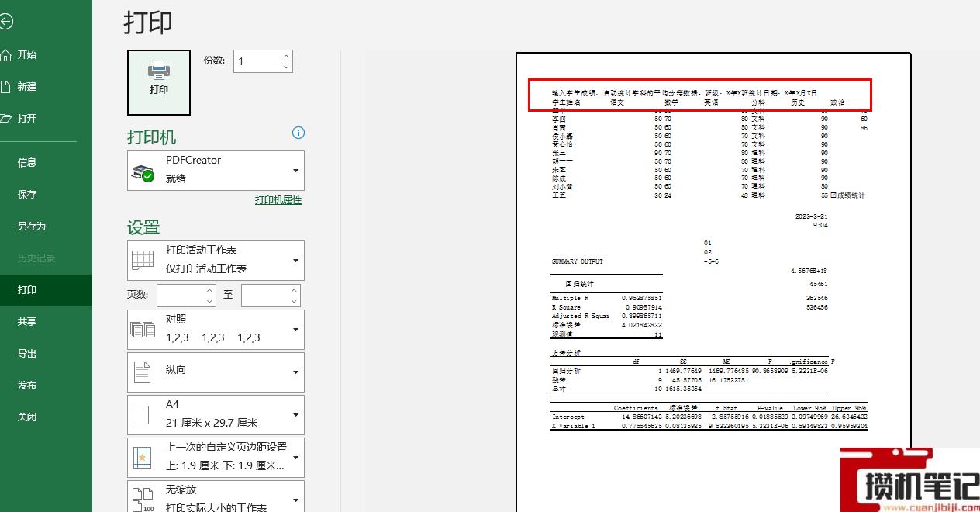Open the 纵向 orientation dropdown
980x512 pixels.
pos(216,372)
